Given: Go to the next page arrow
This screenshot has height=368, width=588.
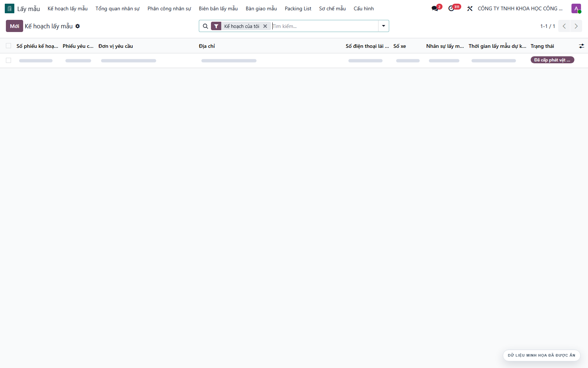Looking at the screenshot, I should [x=576, y=26].
